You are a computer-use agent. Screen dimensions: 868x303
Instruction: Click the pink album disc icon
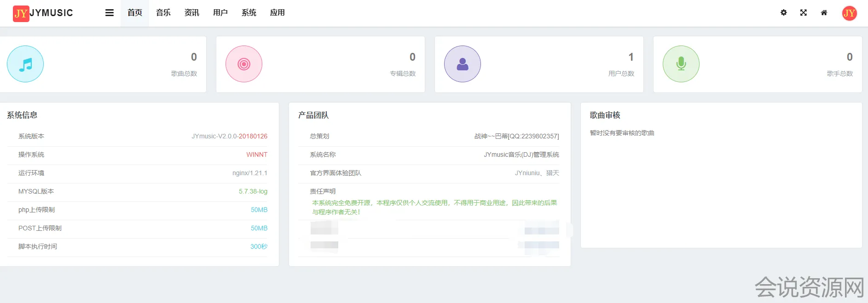(x=244, y=64)
